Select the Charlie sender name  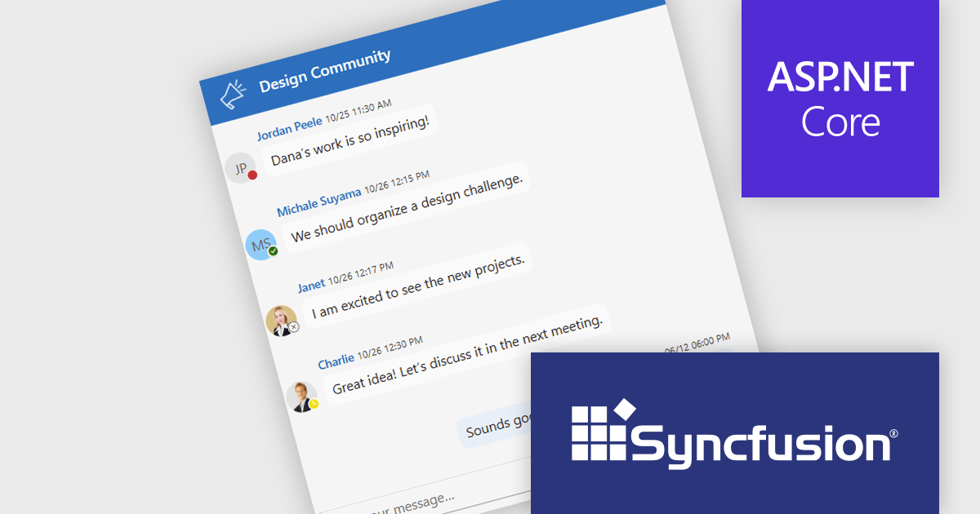tap(336, 360)
